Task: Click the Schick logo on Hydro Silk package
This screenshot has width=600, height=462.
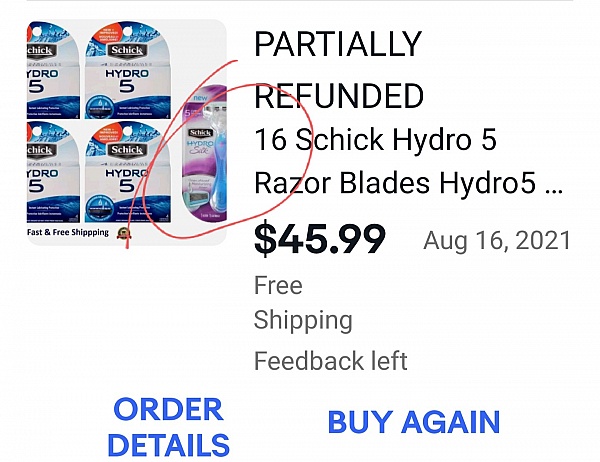Action: click(200, 133)
